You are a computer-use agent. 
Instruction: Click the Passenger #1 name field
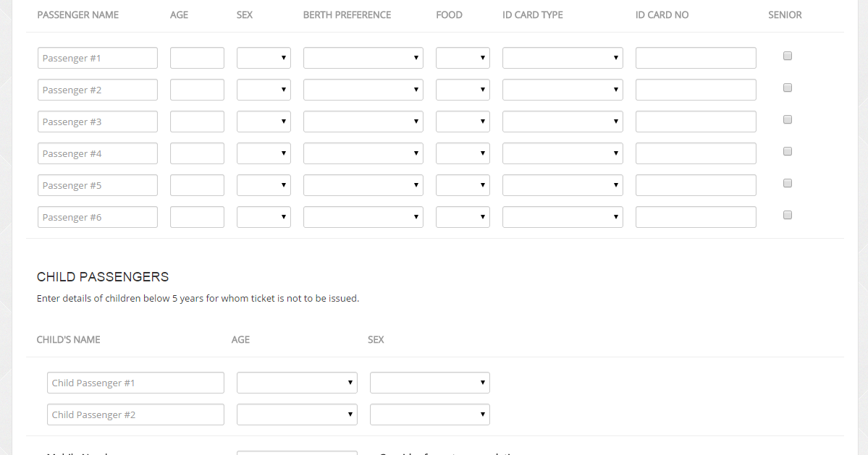click(97, 57)
